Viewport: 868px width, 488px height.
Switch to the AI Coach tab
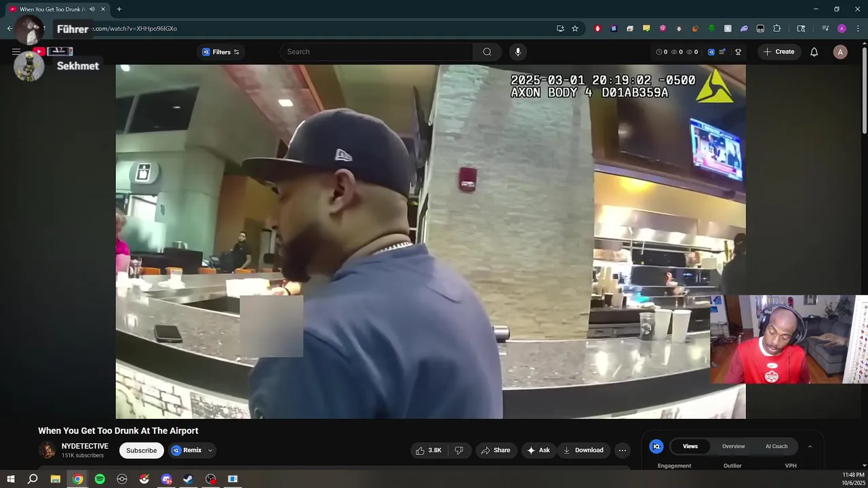point(776,446)
